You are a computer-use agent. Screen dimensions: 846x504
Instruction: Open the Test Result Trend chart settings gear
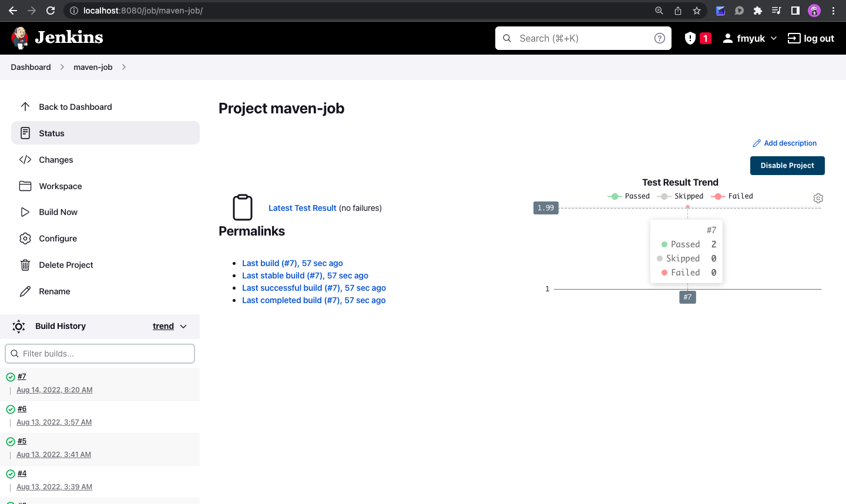click(x=818, y=198)
